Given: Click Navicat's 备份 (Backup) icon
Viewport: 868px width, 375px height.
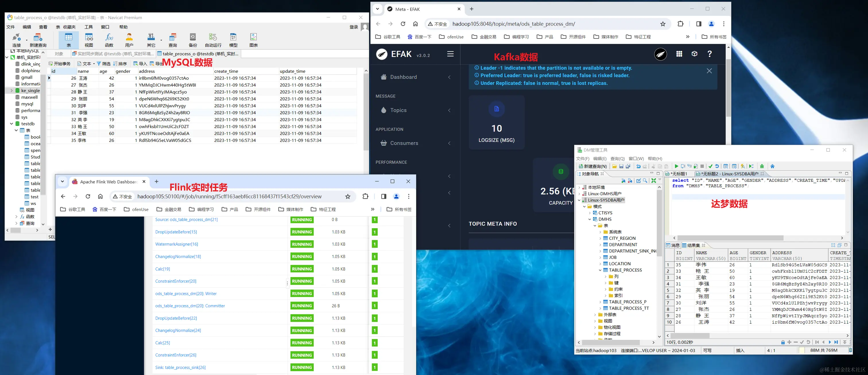Looking at the screenshot, I should (193, 40).
